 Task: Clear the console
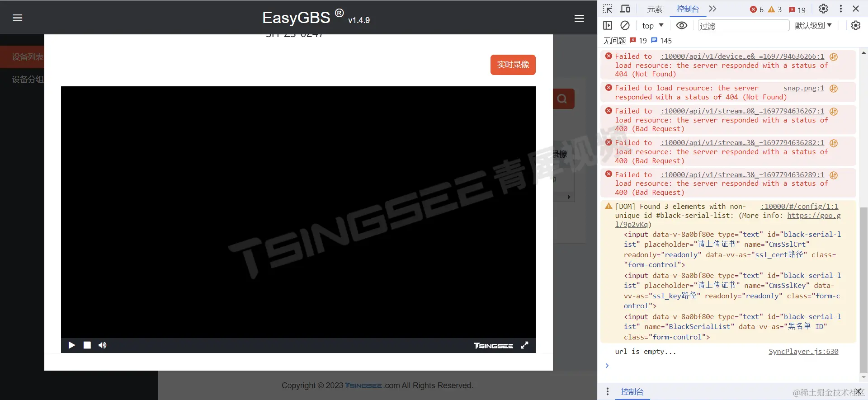(625, 26)
